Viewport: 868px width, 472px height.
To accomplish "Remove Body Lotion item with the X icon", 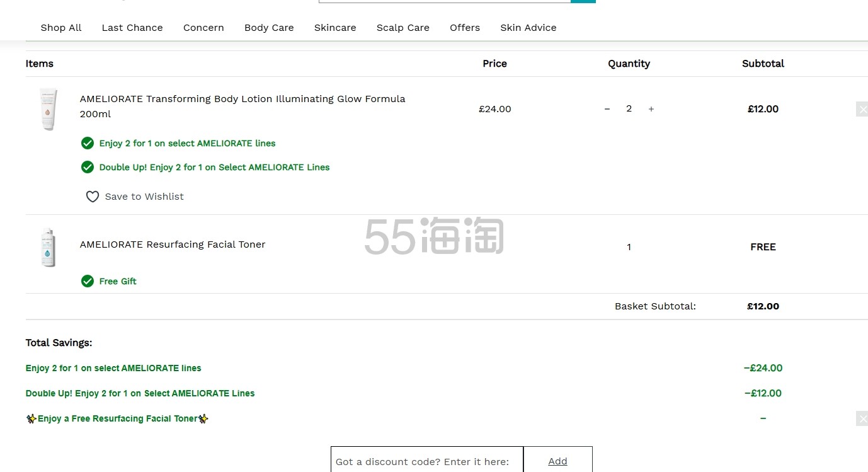I will click(862, 109).
